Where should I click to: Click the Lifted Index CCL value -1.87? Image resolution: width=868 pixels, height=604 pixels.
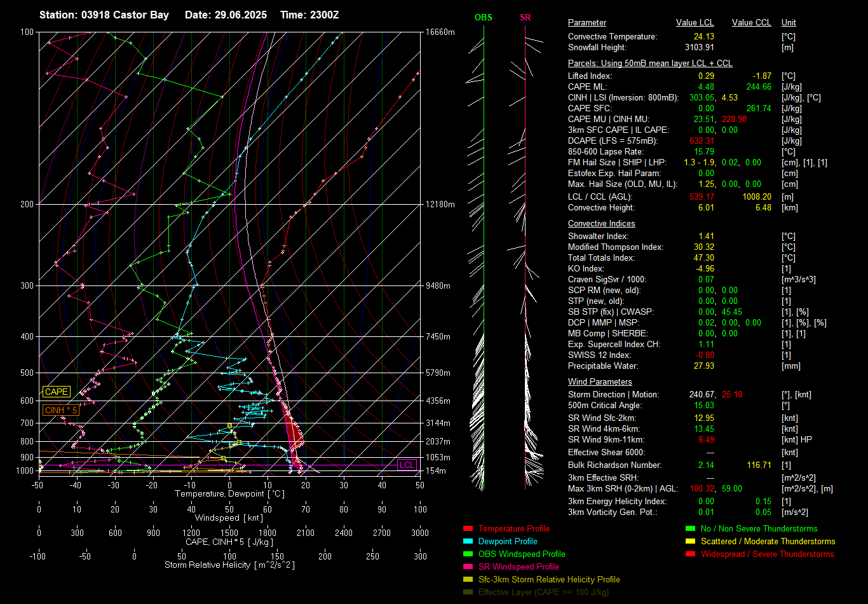tap(761, 76)
